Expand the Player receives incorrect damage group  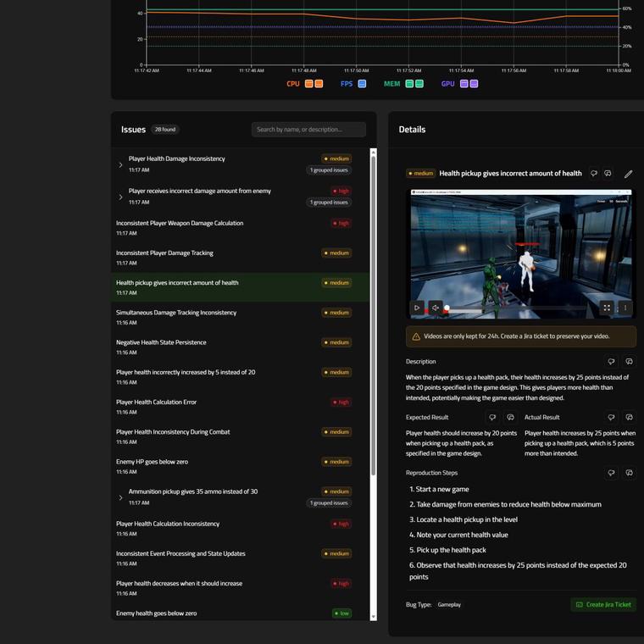pyautogui.click(x=120, y=197)
